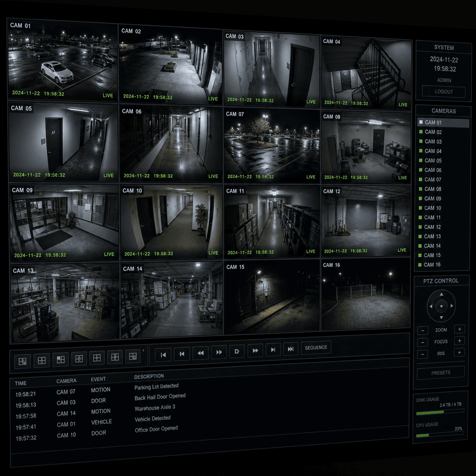Step forward one frame in playback
This screenshot has width=476, height=476.
pos(273,350)
